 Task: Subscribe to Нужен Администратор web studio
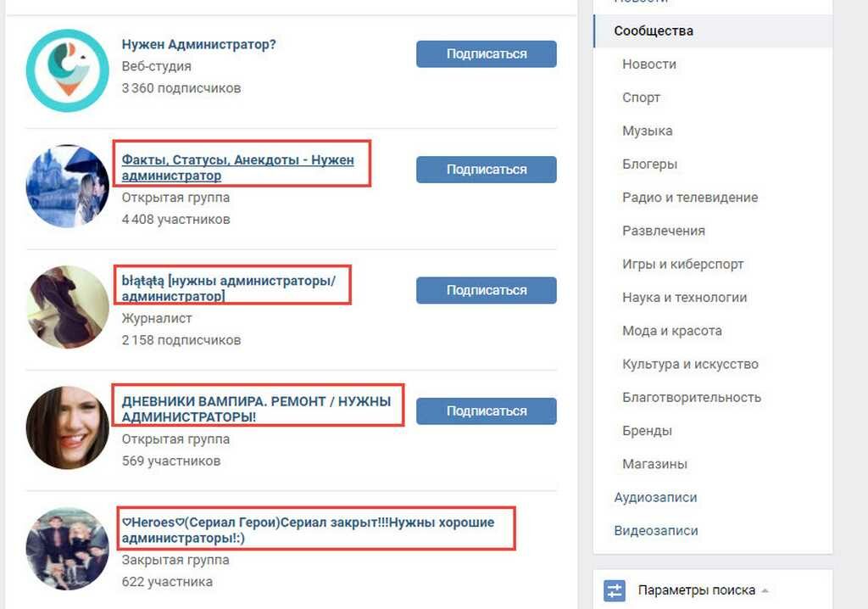486,53
